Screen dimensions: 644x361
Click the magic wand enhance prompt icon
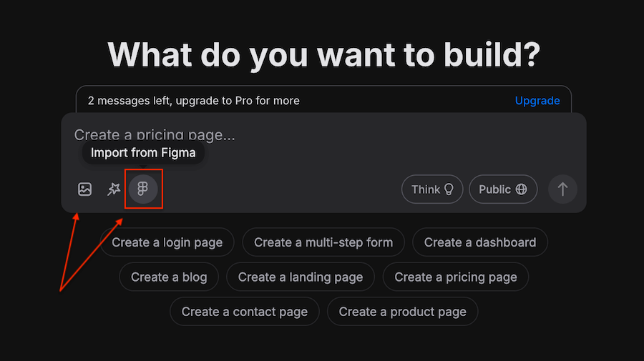point(114,189)
